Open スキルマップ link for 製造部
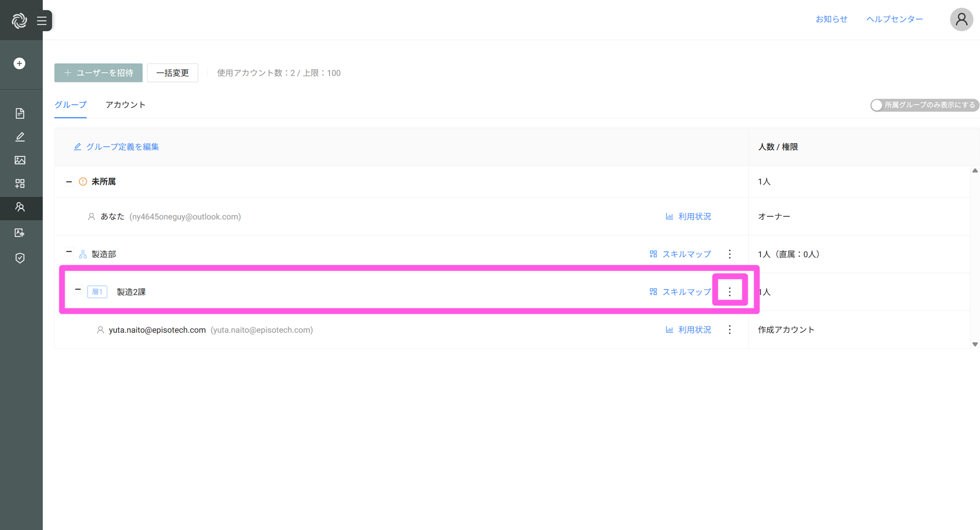 coord(680,254)
